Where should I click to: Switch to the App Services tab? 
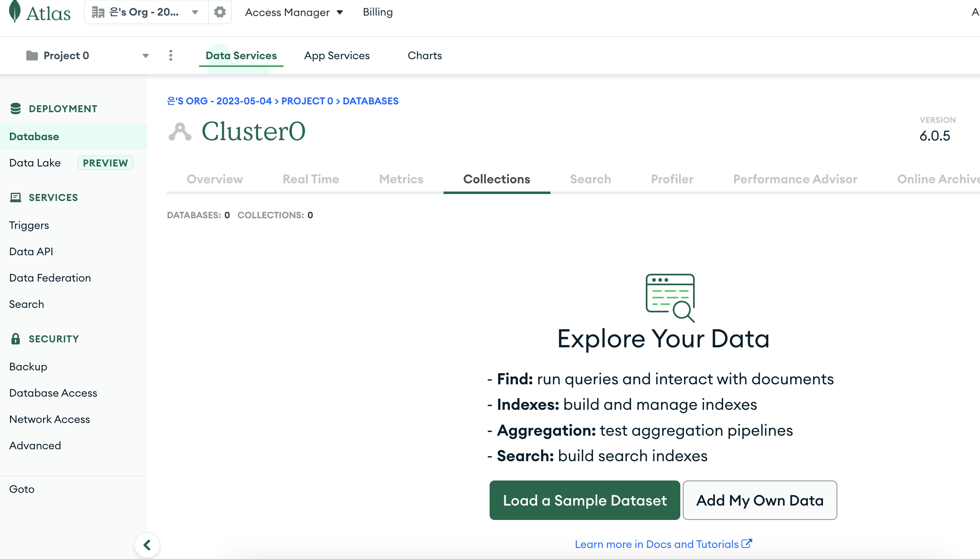(x=337, y=55)
